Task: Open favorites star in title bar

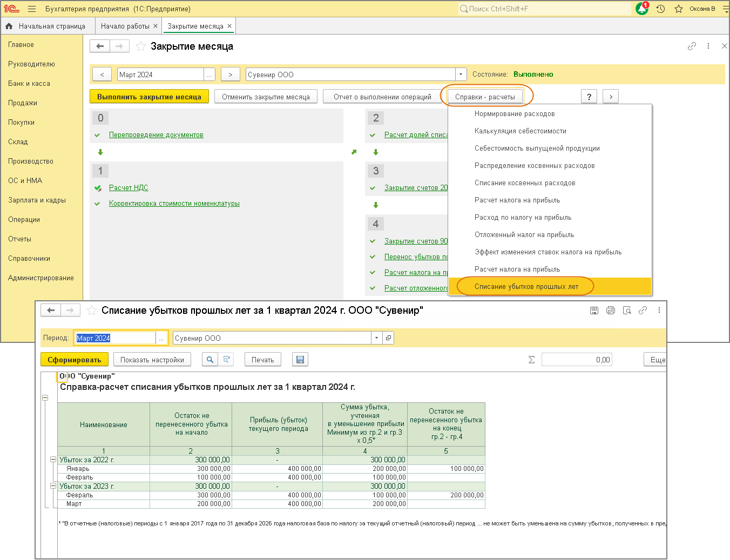Action: (x=679, y=9)
